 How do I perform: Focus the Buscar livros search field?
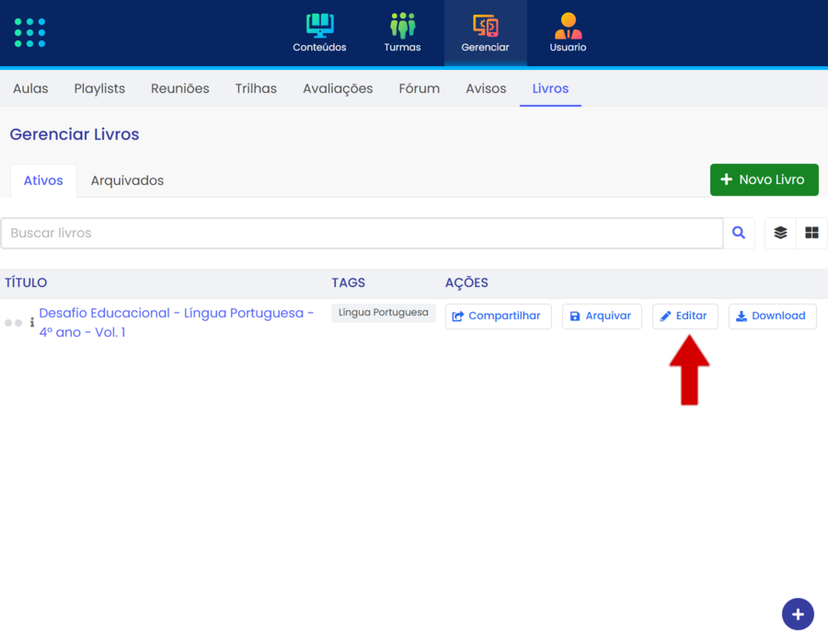point(362,234)
